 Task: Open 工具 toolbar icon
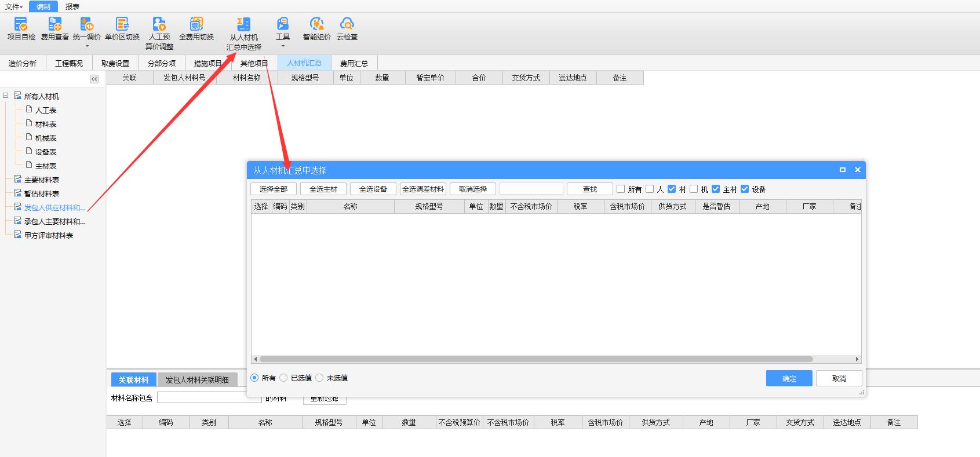[x=283, y=28]
